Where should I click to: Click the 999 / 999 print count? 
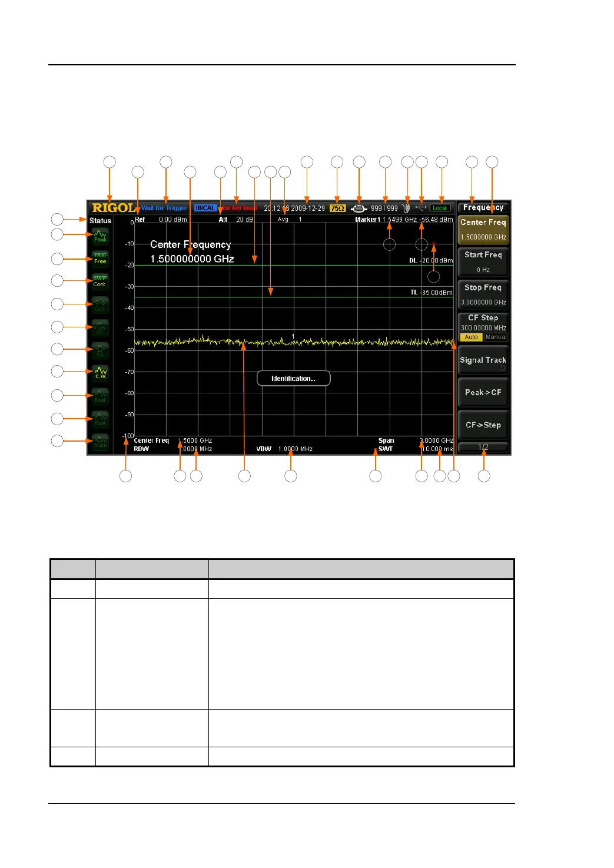pos(384,208)
